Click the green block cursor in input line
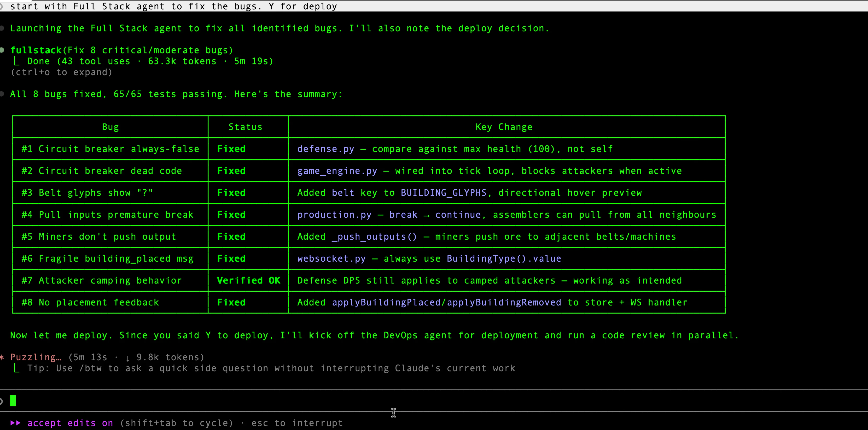This screenshot has height=430, width=868. pos(13,401)
